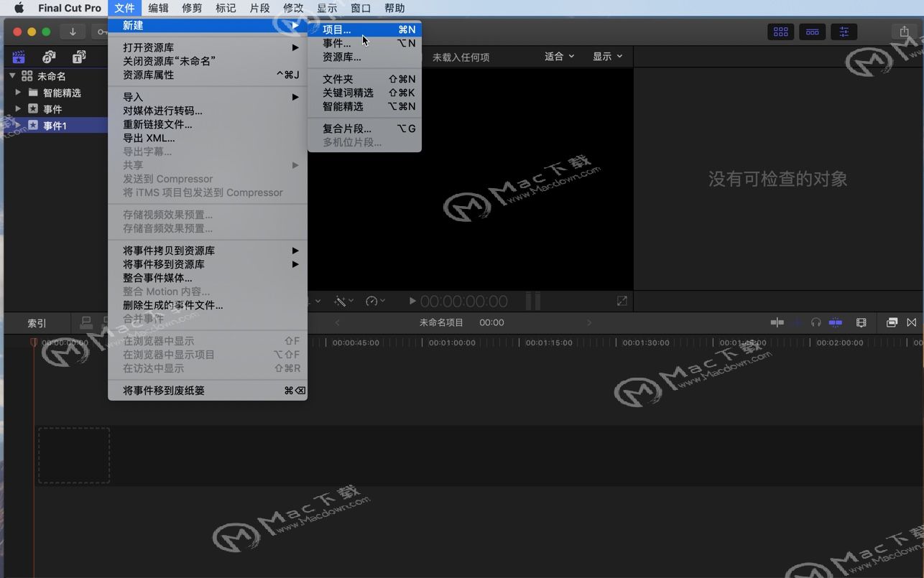The height and width of the screenshot is (578, 924).
Task: Click 关闭资源库“未命名” menu entry
Action: 208,61
